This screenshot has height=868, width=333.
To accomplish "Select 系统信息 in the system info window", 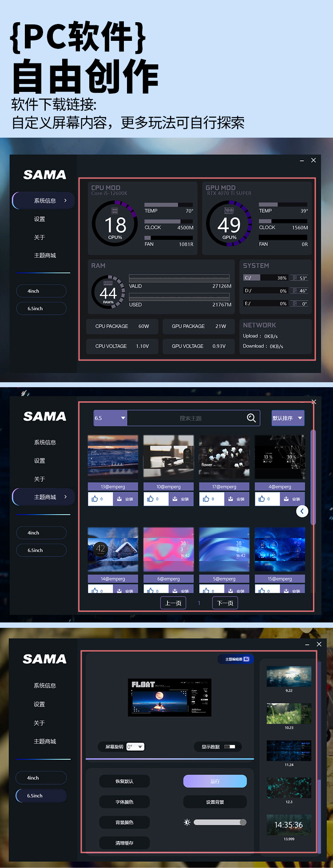I will (x=44, y=201).
